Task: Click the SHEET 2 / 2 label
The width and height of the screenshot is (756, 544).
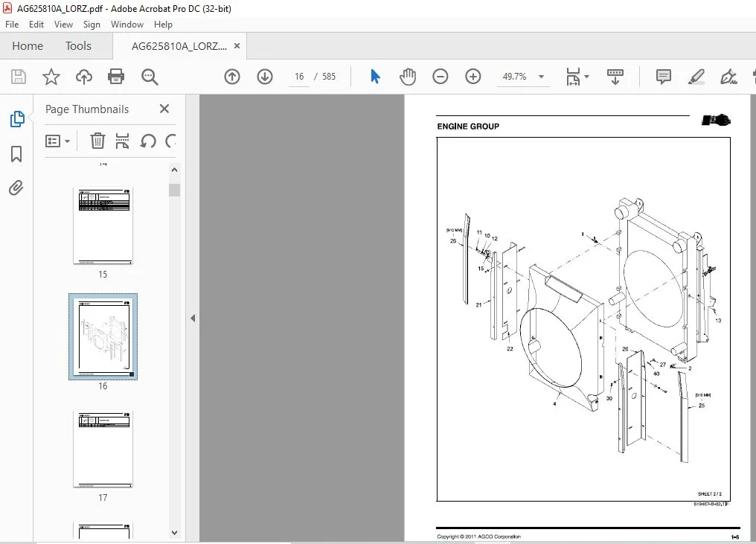Action: coord(710,494)
